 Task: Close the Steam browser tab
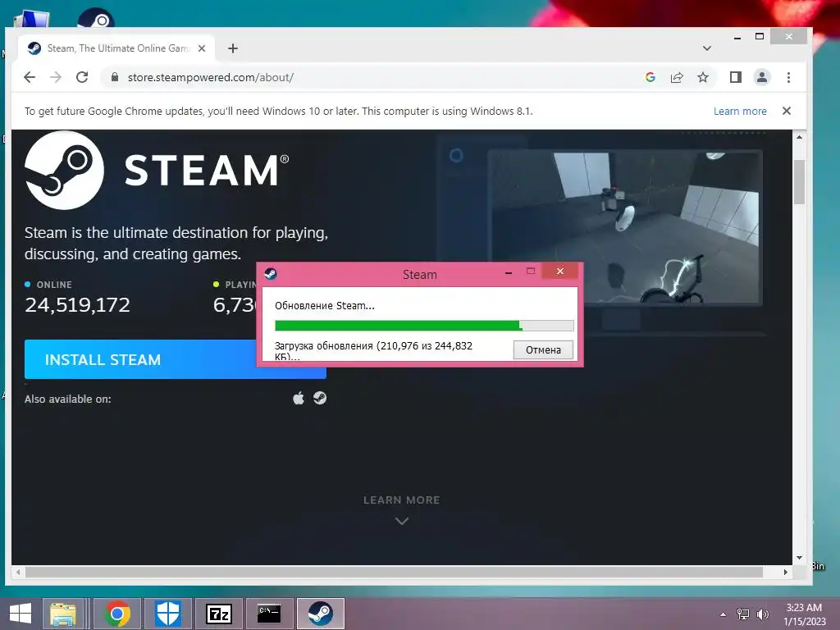point(202,48)
